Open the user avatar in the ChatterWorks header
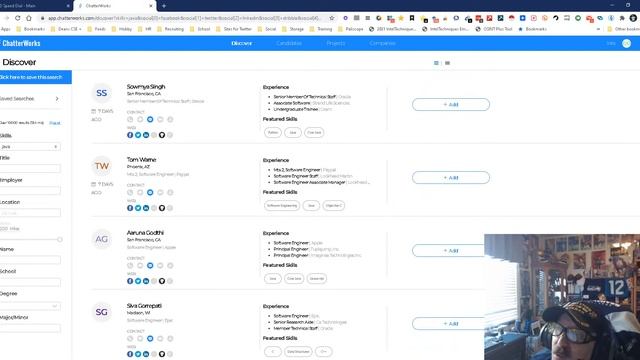 click(626, 43)
